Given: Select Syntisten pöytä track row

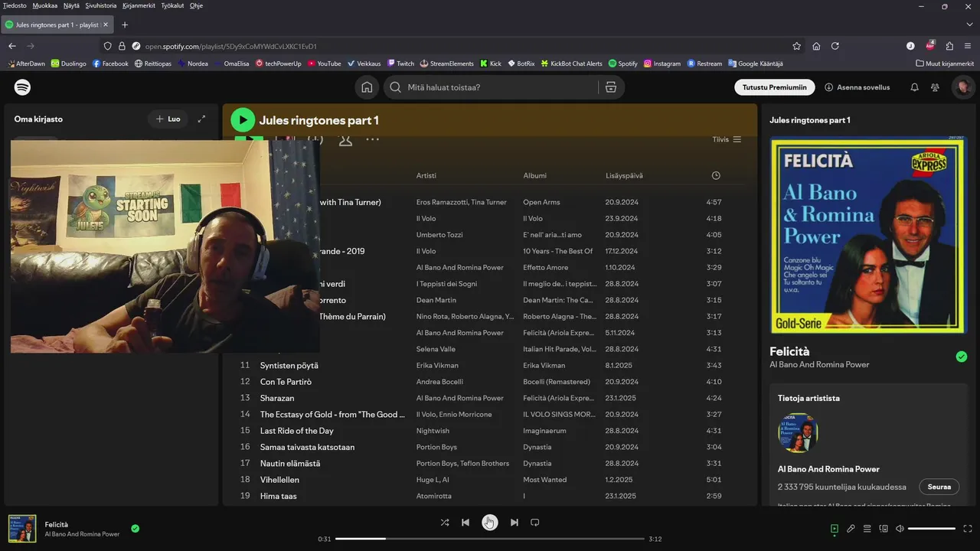Looking at the screenshot, I should click(489, 365).
